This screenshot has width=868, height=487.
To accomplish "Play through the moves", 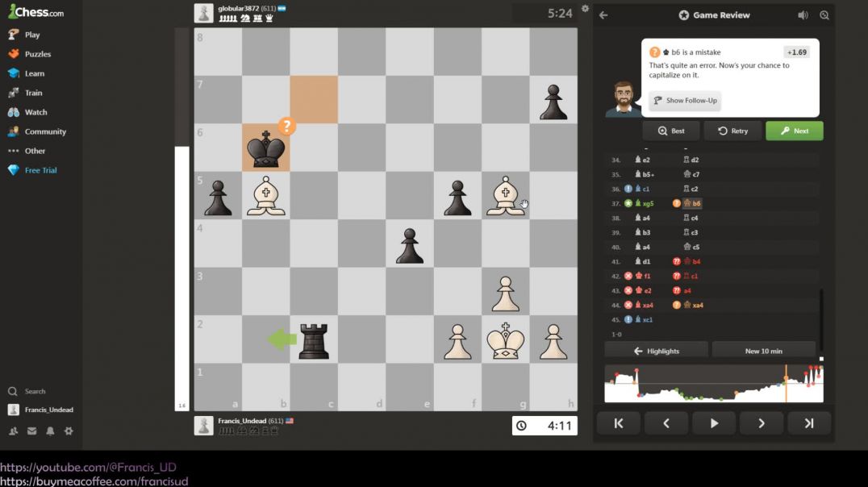I will coord(714,423).
